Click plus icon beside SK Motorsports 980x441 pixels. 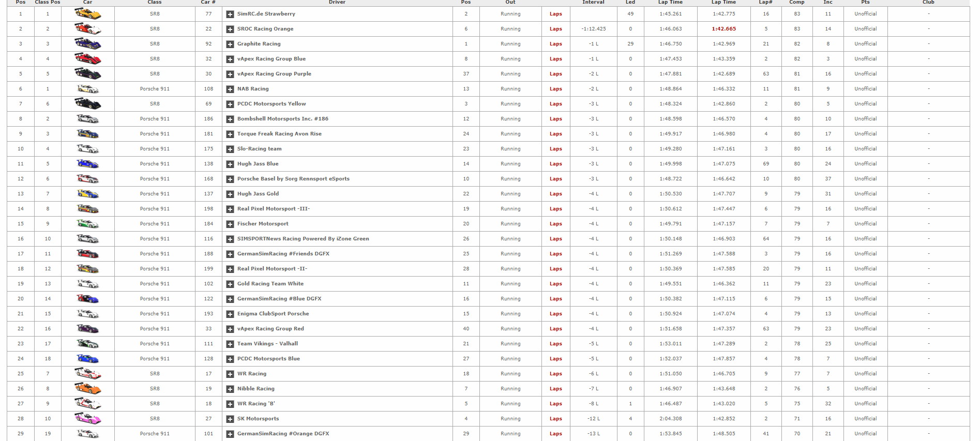click(x=230, y=419)
